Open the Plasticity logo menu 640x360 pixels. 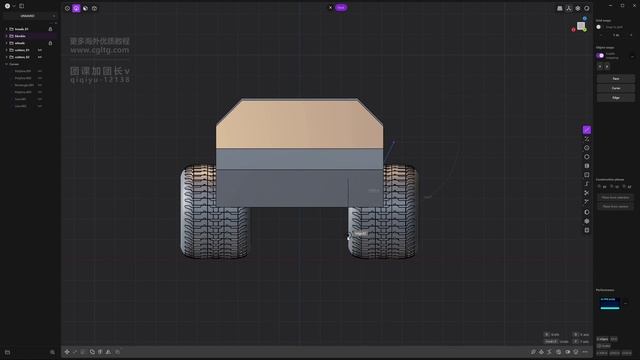point(7,6)
